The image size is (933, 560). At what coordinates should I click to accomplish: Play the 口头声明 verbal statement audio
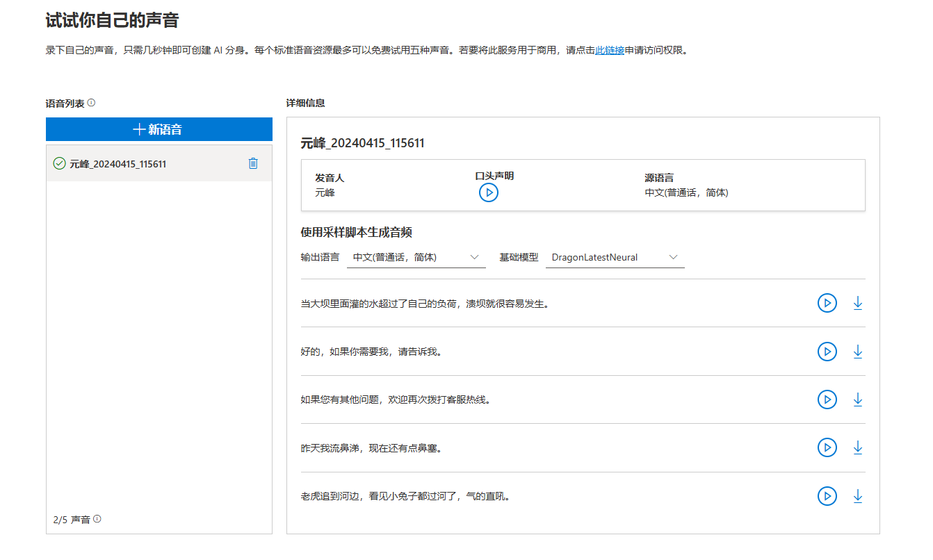pyautogui.click(x=489, y=192)
